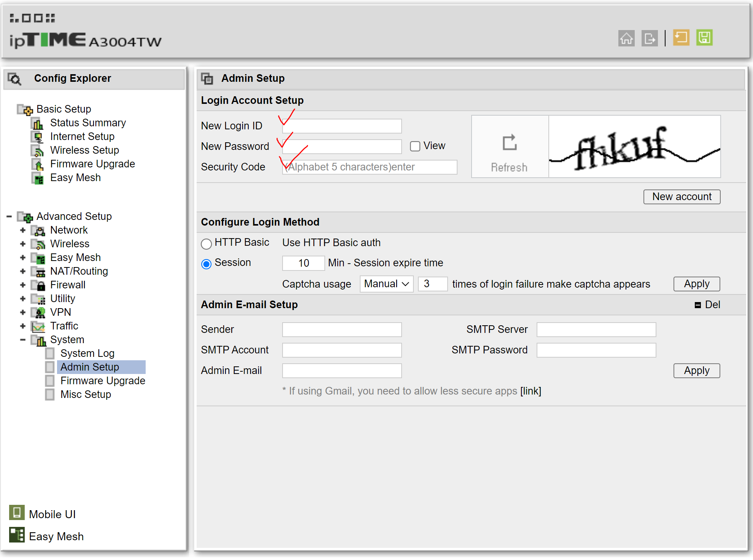
Task: Refresh the captcha security code image
Action: point(509,147)
